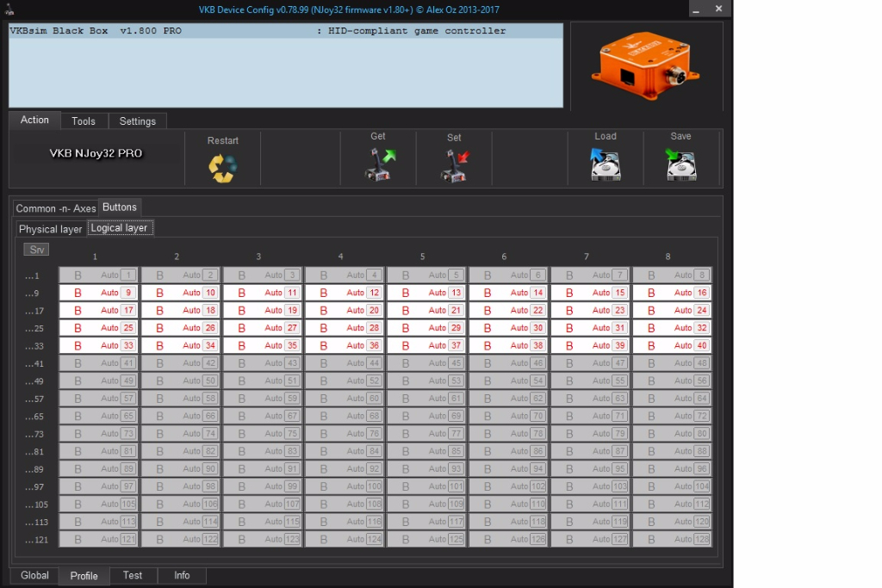
Task: Open the Info tab at the bottom
Action: pyautogui.click(x=182, y=575)
